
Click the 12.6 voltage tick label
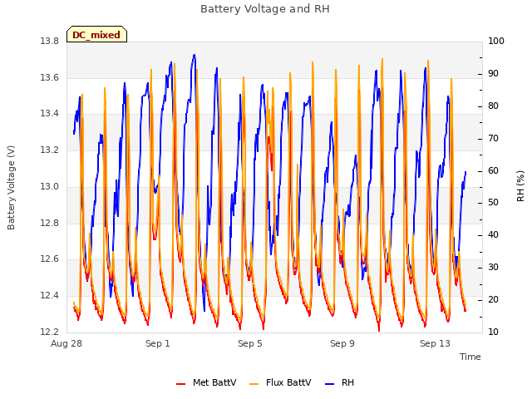50,259
